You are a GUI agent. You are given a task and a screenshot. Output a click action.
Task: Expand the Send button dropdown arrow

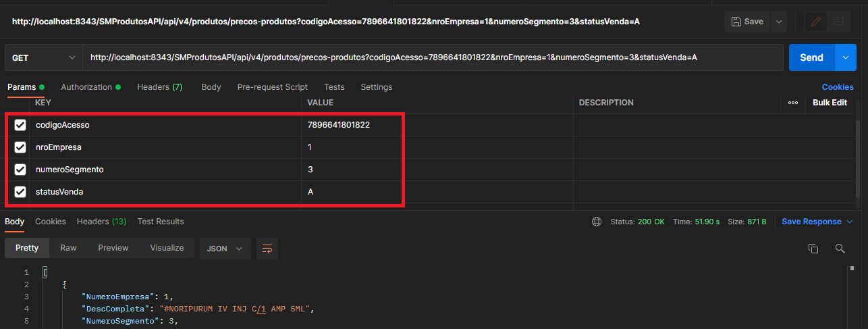[x=846, y=58]
